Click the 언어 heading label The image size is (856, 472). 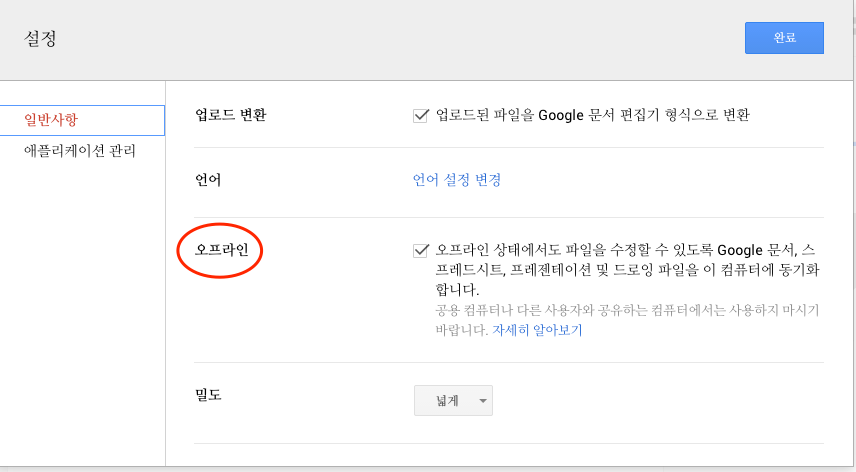coord(208,180)
